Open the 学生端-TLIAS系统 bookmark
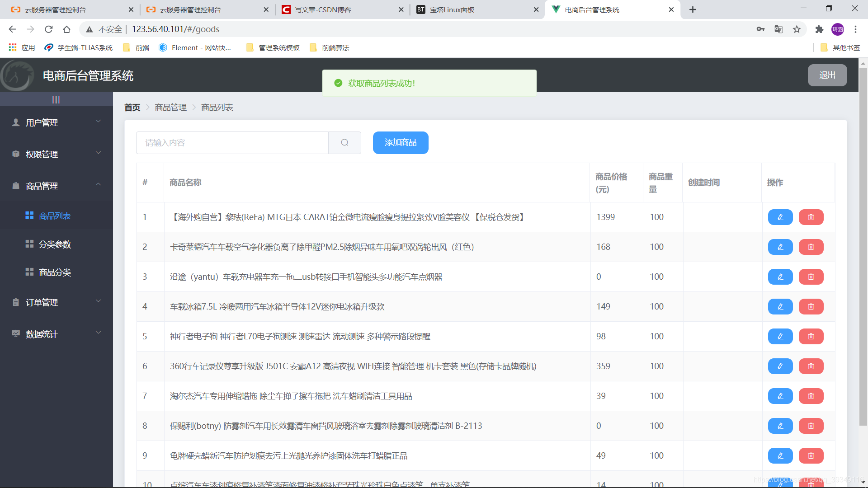Viewport: 868px width, 488px height. (79, 47)
